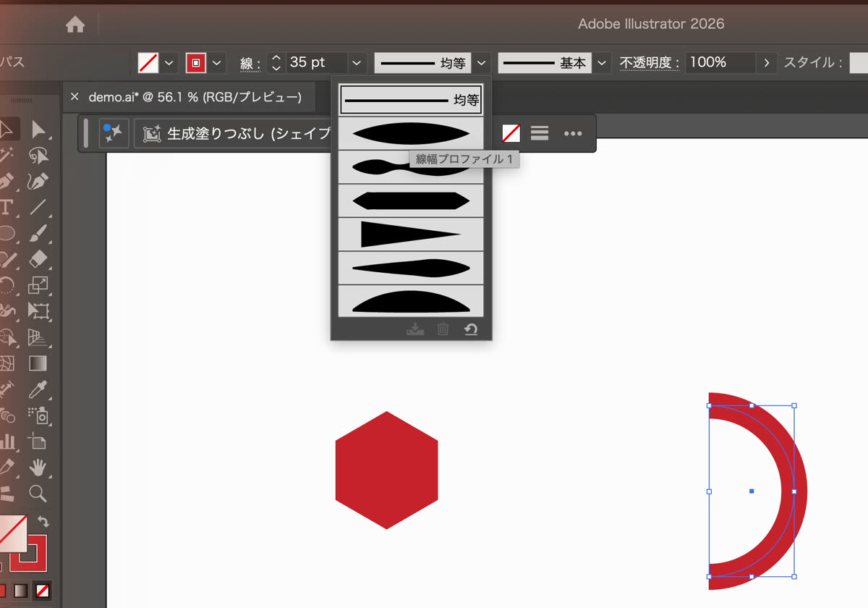Screen dimensions: 868x608
Task: Select the Lasso tool
Action: coord(38,155)
